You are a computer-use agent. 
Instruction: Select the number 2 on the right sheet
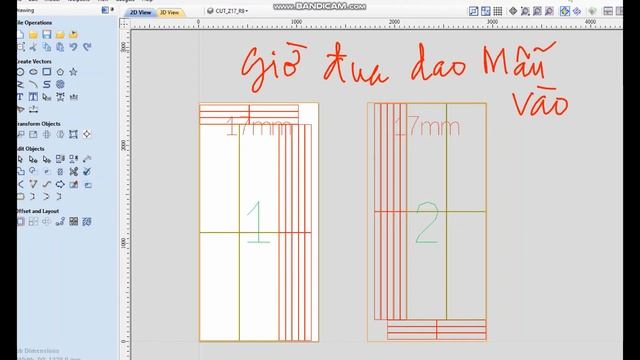pos(427,223)
